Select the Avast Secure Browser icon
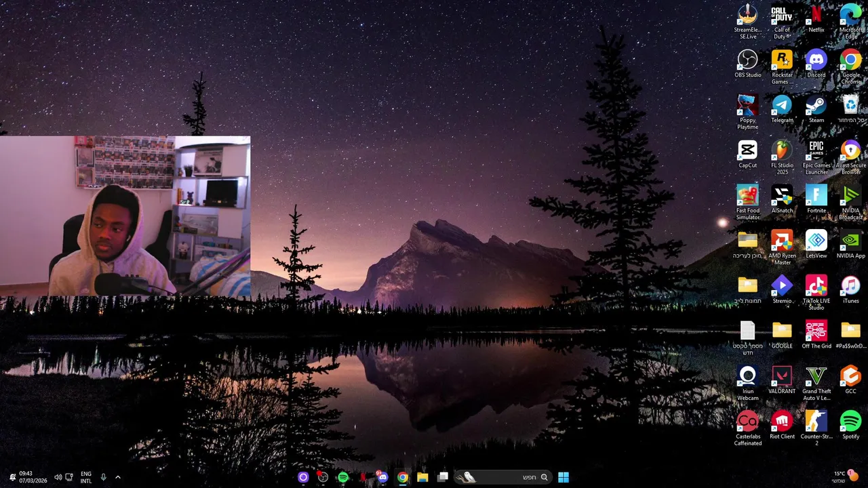 coord(851,157)
